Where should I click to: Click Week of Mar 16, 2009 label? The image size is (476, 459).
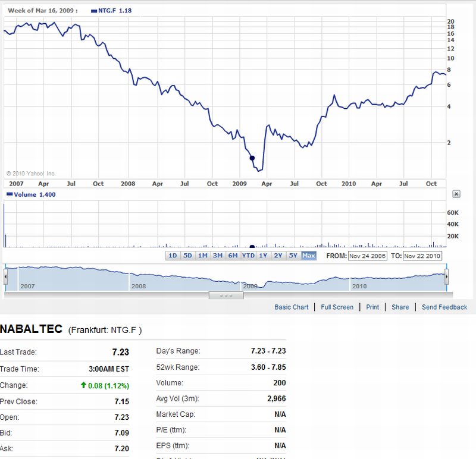pos(43,11)
